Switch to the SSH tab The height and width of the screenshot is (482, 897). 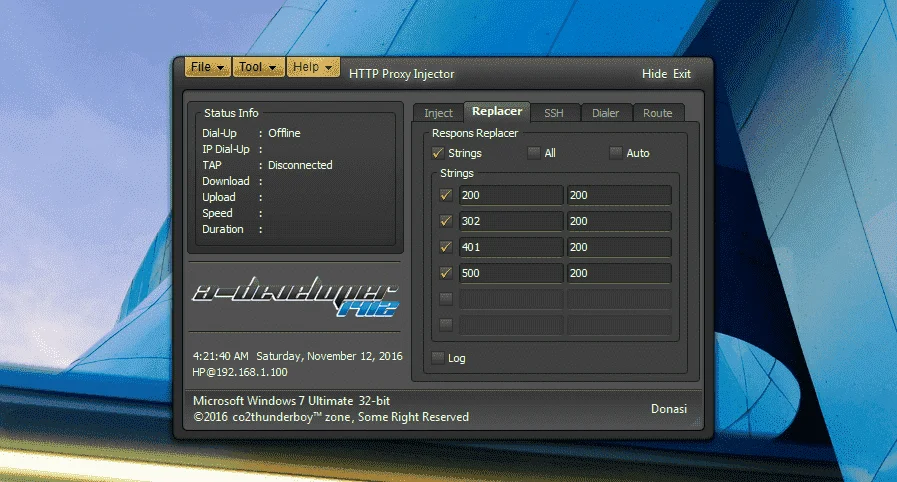[x=554, y=113]
